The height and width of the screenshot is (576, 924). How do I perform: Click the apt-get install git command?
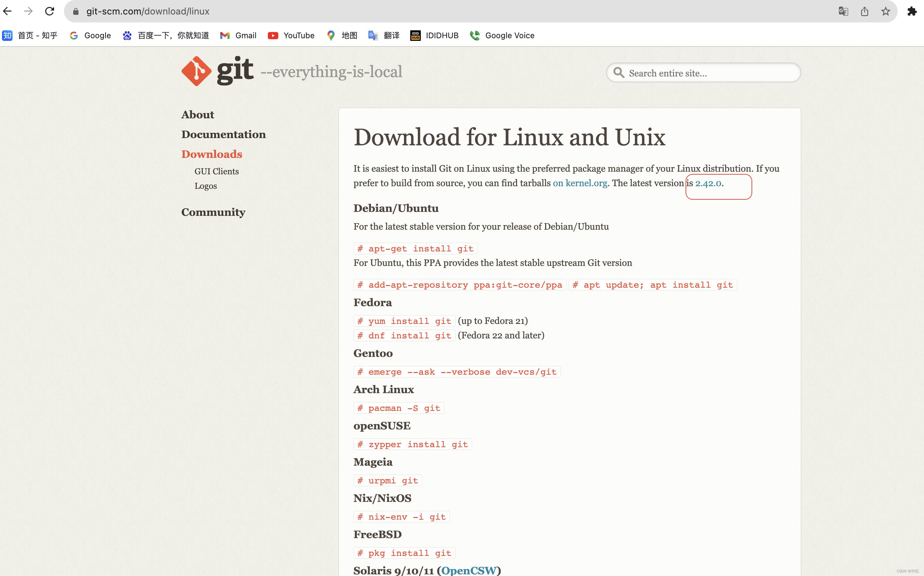(416, 249)
